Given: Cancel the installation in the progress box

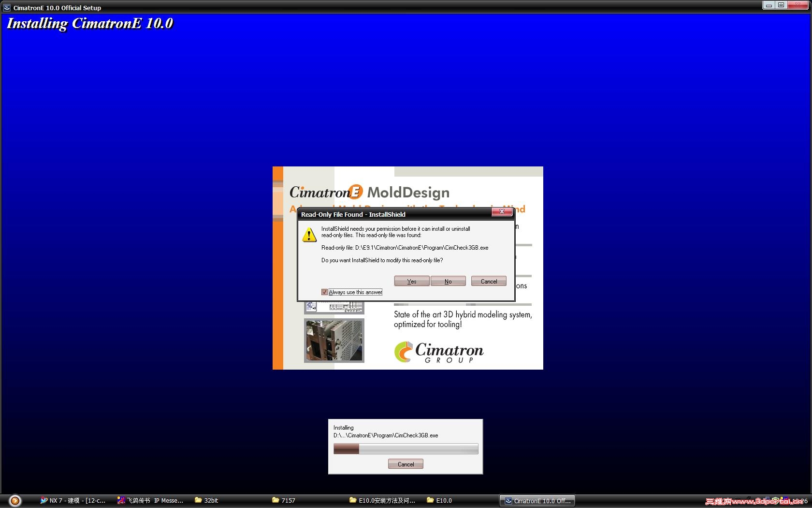Looking at the screenshot, I should [406, 464].
